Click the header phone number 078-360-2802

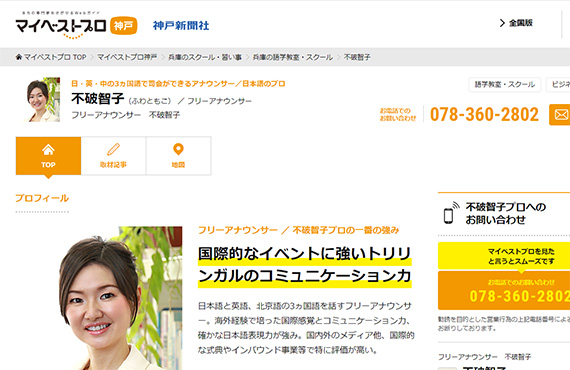(484, 114)
